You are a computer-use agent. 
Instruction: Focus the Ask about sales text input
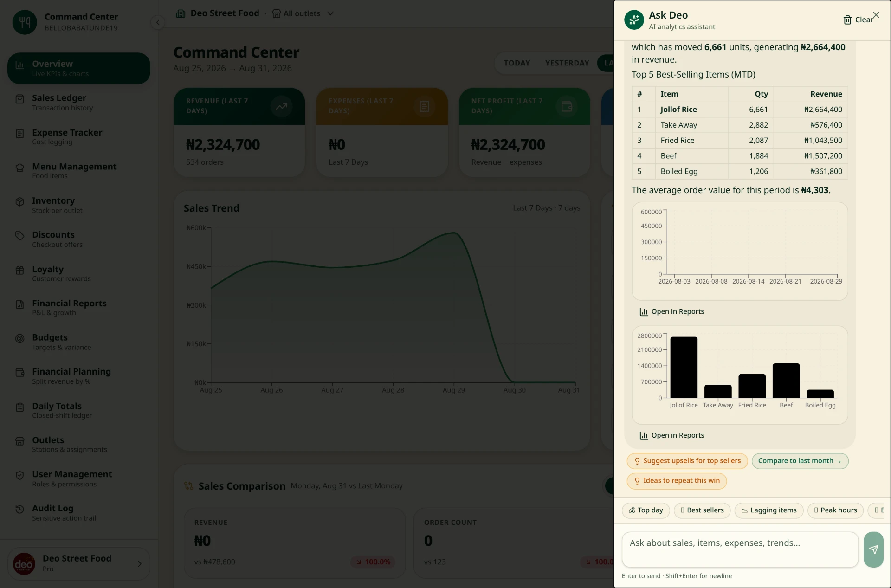[x=740, y=549]
